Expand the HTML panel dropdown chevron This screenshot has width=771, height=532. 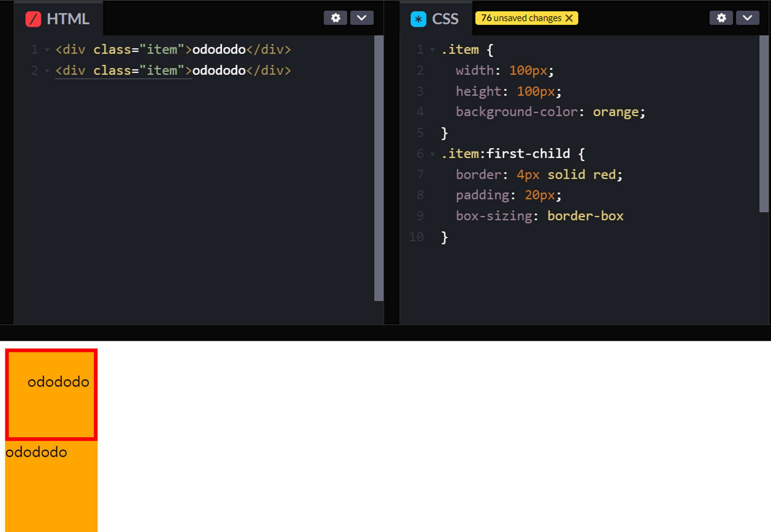tap(362, 18)
